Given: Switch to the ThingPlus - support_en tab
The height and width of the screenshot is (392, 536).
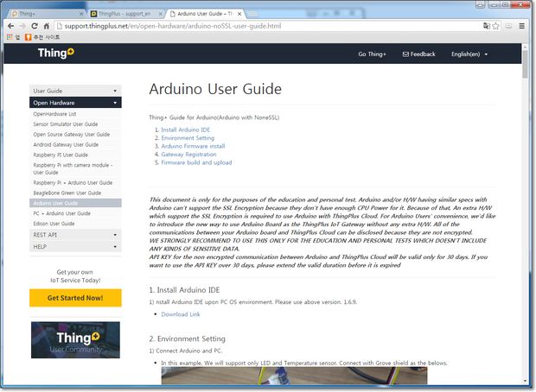Looking at the screenshot, I should (124, 14).
